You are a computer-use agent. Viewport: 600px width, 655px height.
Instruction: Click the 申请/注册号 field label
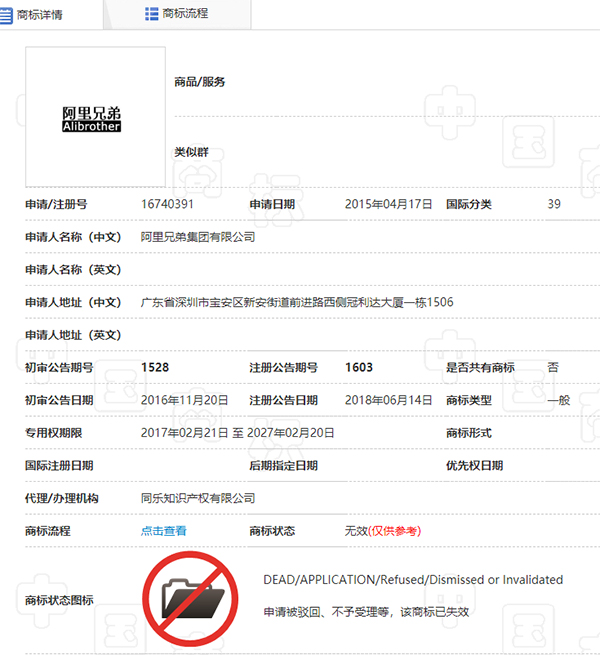pos(56,204)
